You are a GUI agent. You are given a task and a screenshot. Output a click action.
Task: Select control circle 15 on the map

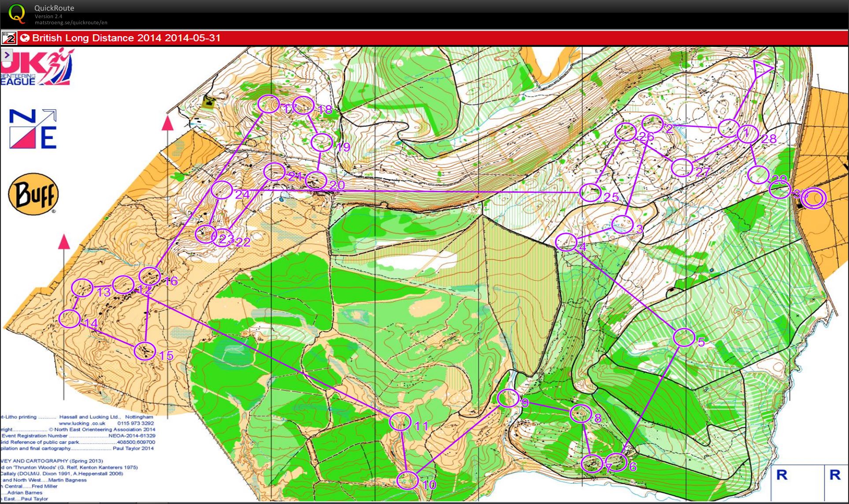[145, 351]
